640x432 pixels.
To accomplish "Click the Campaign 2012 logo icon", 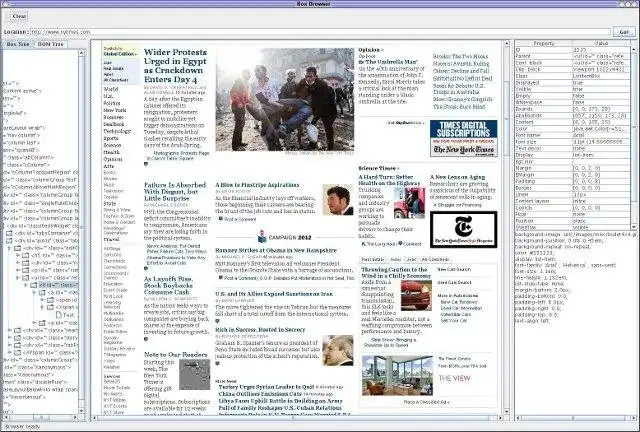I will (x=262, y=236).
